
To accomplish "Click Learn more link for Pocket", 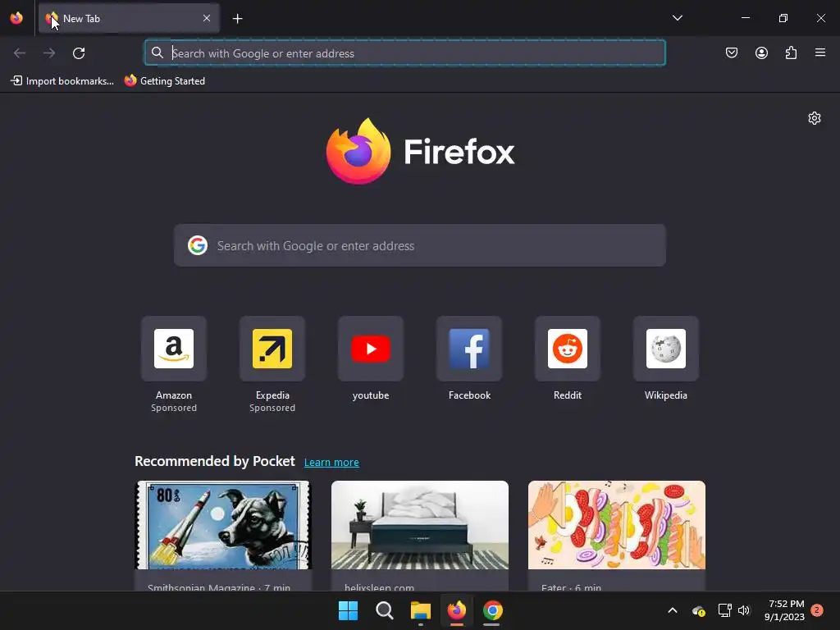I will (x=331, y=462).
